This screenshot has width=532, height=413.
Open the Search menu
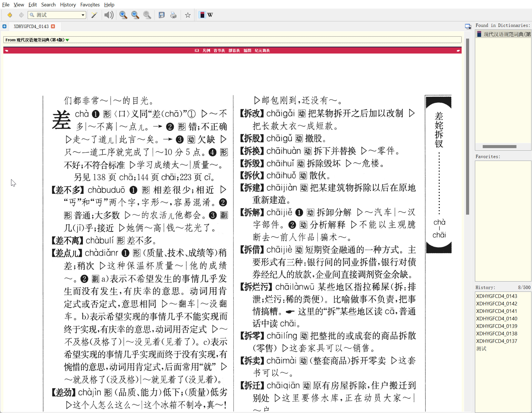pos(48,5)
